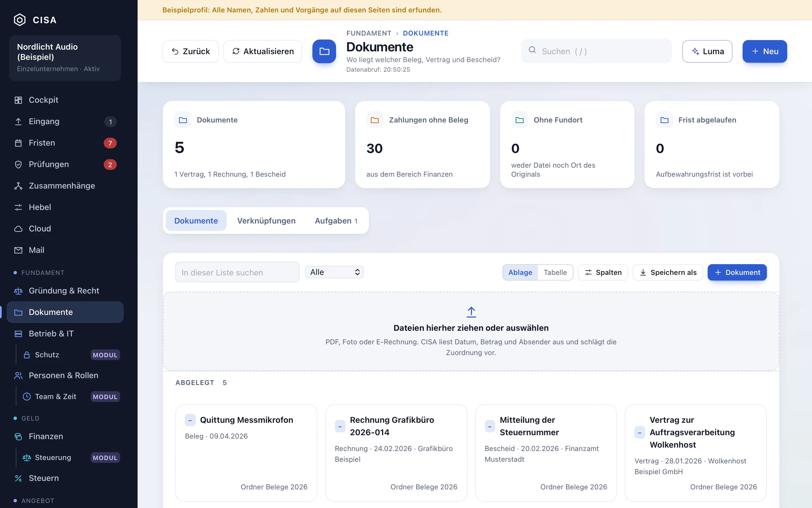
Task: Click the Zurück button
Action: coord(191,51)
